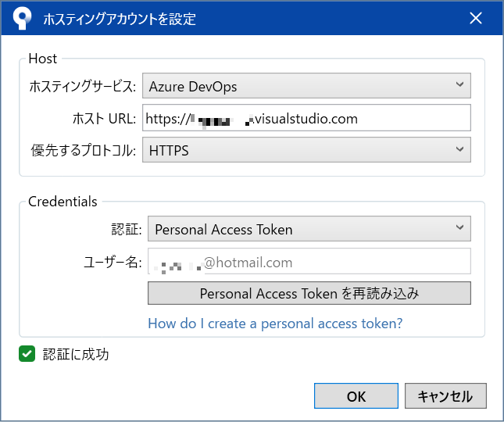Click the 優先するプロトコル label

(x=82, y=150)
